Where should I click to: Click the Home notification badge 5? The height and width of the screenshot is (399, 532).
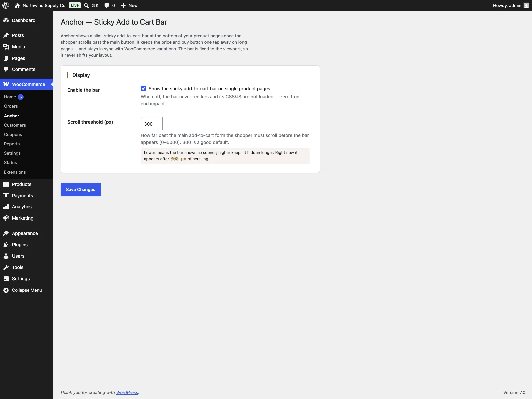[21, 97]
